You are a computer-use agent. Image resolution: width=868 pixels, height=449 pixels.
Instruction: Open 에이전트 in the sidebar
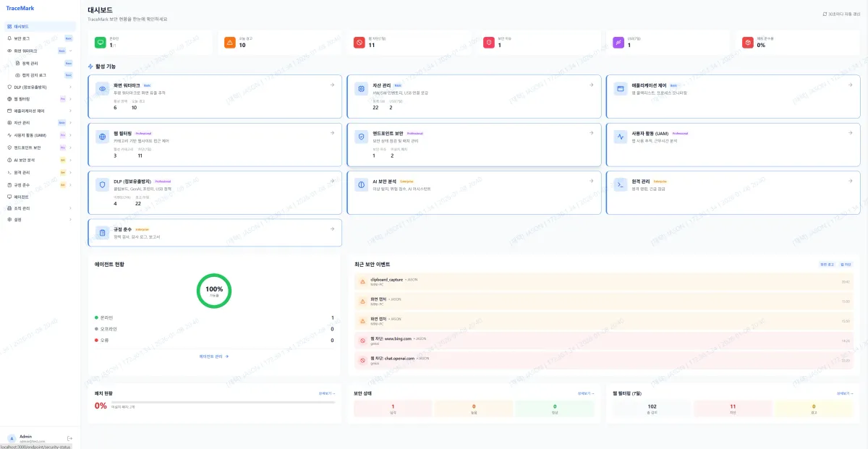22,197
